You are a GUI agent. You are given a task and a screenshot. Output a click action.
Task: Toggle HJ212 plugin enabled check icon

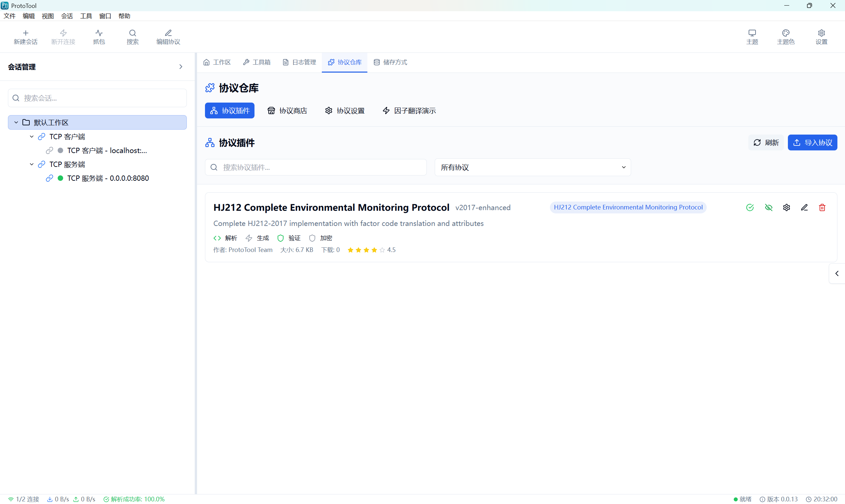tap(750, 207)
